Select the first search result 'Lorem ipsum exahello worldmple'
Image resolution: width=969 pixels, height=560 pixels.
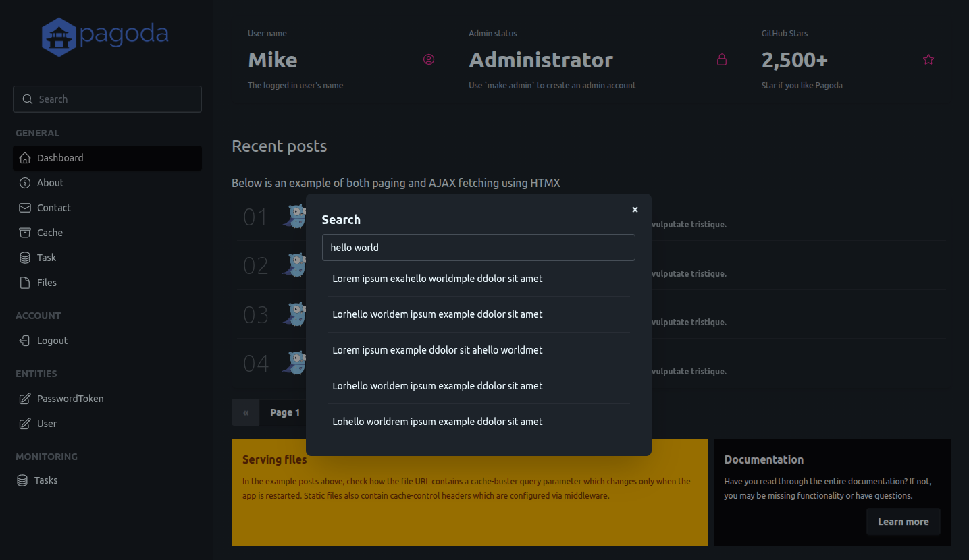coord(438,279)
